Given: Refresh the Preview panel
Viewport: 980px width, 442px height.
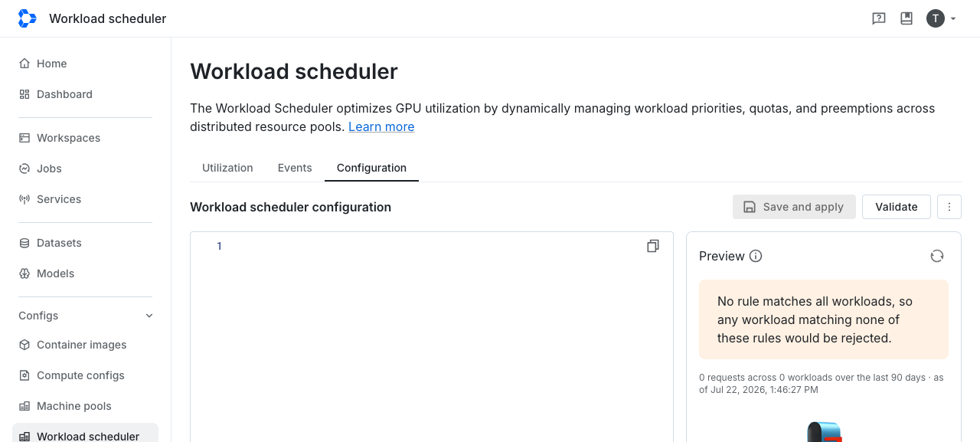Looking at the screenshot, I should tap(937, 256).
